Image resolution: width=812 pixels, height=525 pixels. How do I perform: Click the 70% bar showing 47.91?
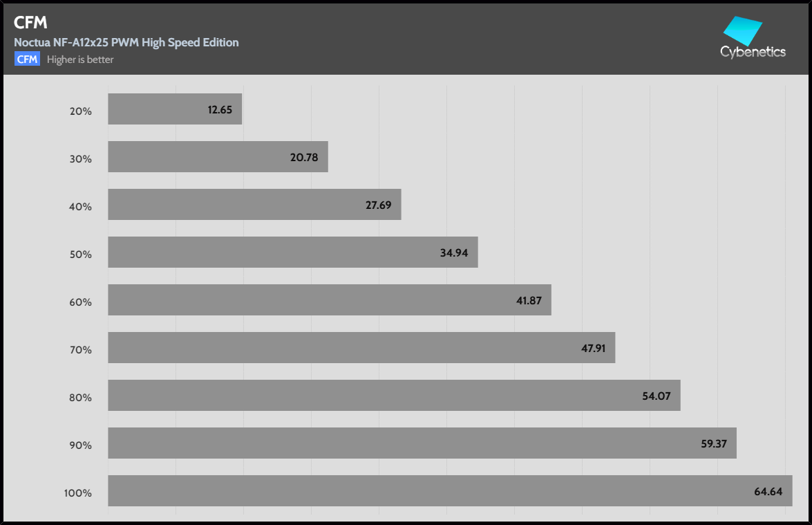(361, 348)
